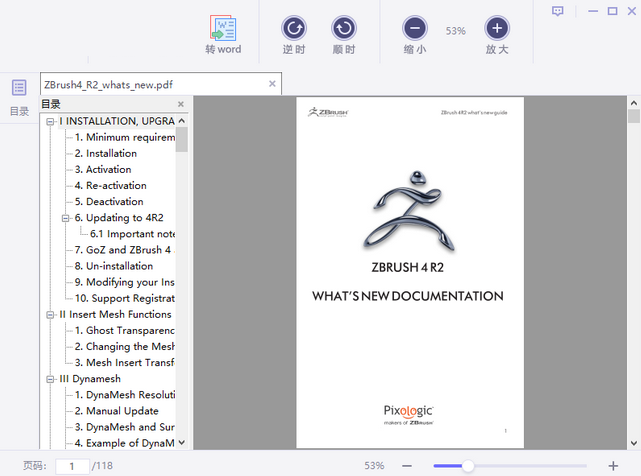Click the page number input field
641x476 pixels.
point(72,466)
